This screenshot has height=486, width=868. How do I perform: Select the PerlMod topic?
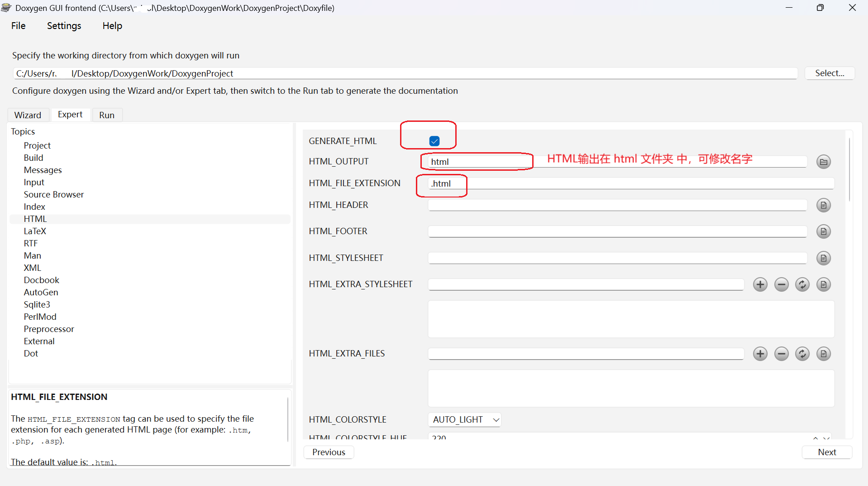click(40, 317)
